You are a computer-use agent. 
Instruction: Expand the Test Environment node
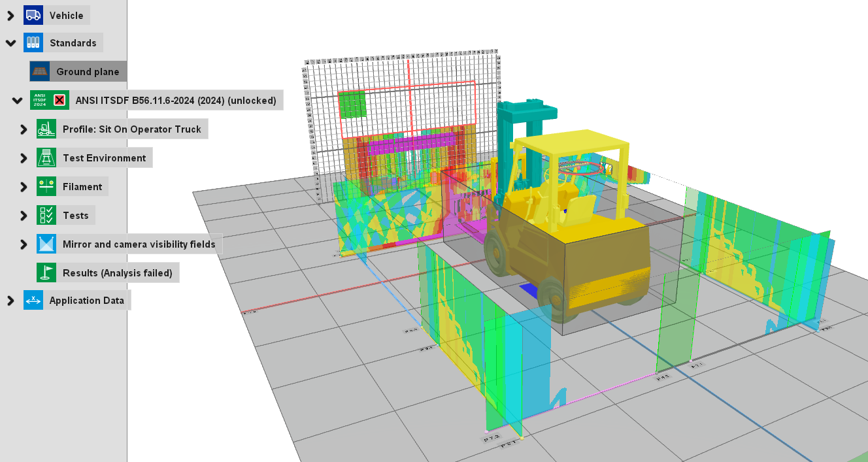24,158
